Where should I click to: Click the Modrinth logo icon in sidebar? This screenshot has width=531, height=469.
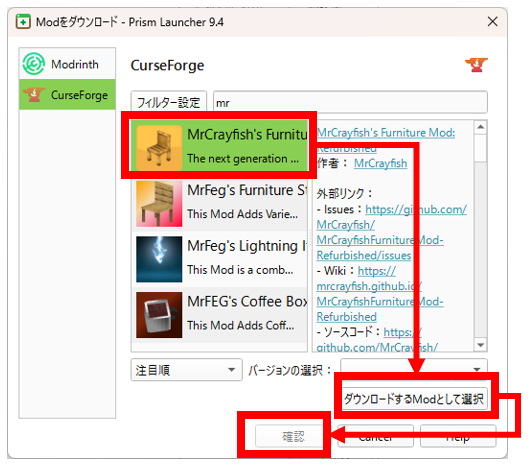(34, 64)
